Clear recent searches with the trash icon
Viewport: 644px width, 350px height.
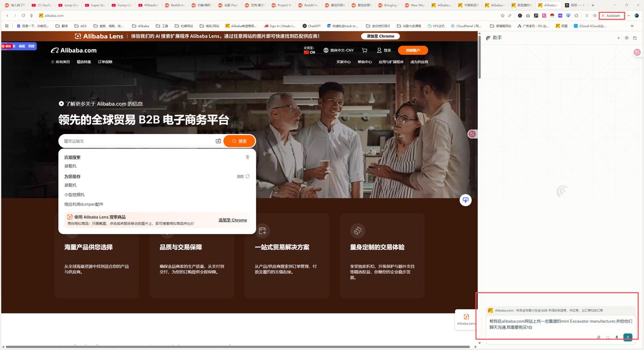pyautogui.click(x=247, y=157)
